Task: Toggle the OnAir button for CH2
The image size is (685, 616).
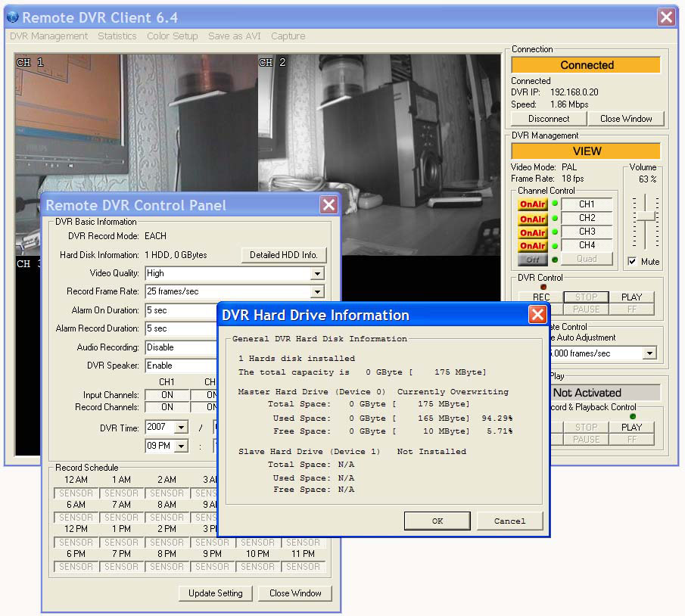Action: pos(532,218)
